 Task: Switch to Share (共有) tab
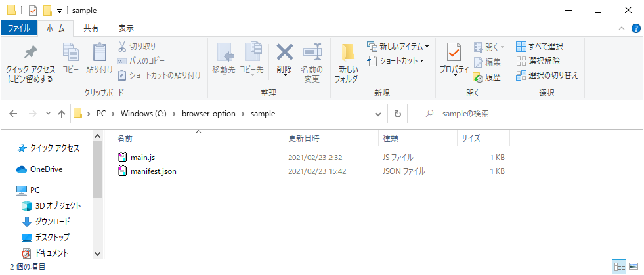click(91, 28)
